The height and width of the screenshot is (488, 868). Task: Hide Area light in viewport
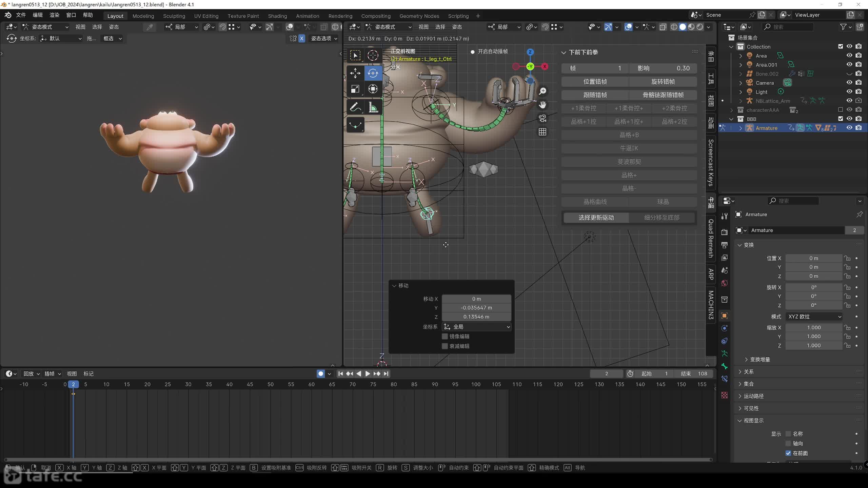(849, 56)
